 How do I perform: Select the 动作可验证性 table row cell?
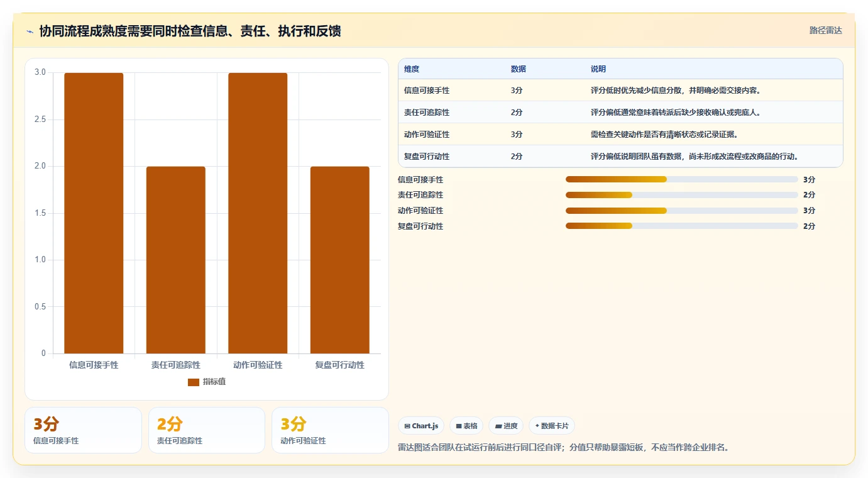(x=427, y=134)
